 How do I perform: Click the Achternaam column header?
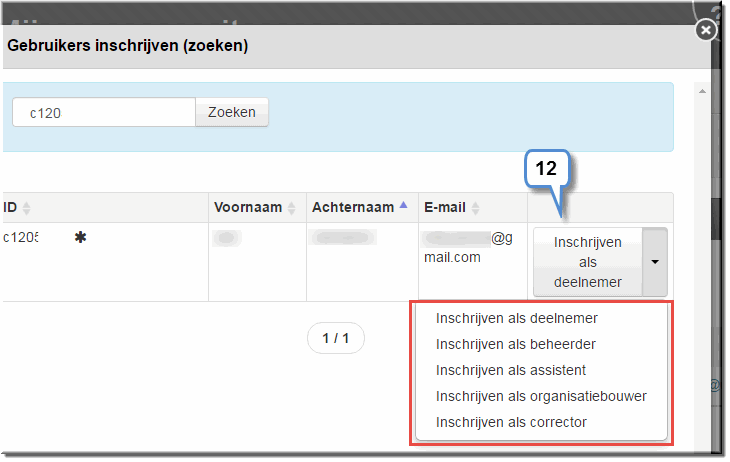pos(362,208)
